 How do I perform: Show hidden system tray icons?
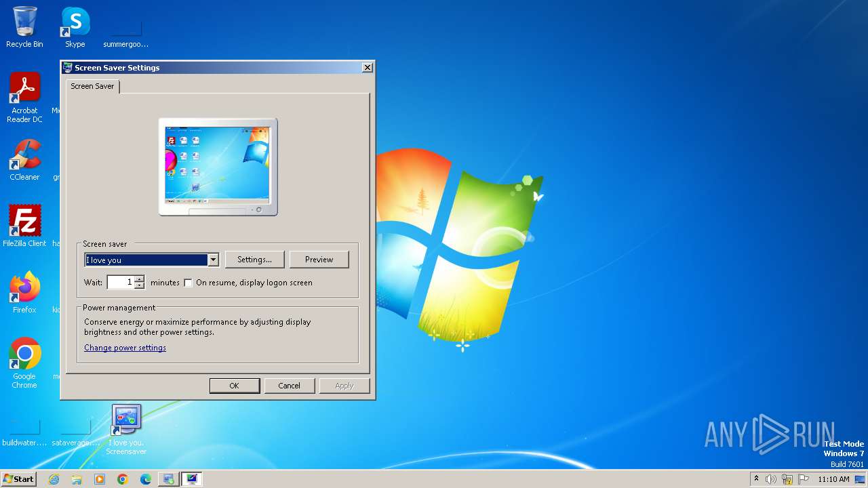point(756,479)
